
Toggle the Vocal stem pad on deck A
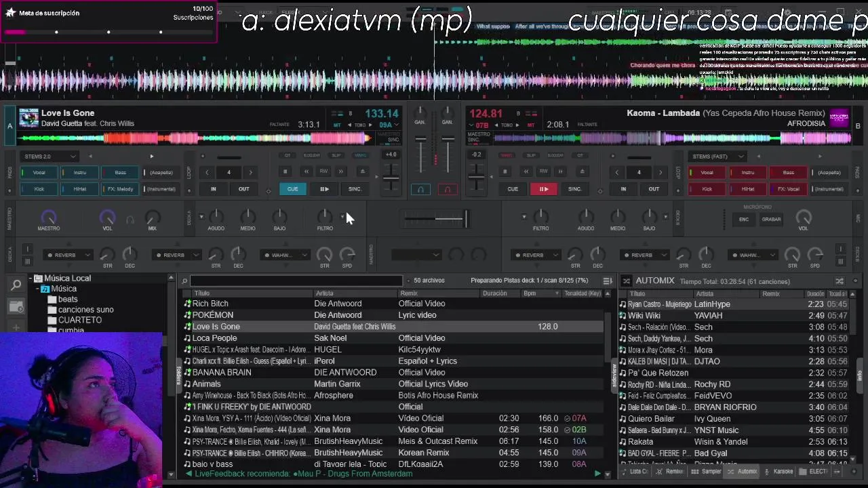(x=39, y=172)
